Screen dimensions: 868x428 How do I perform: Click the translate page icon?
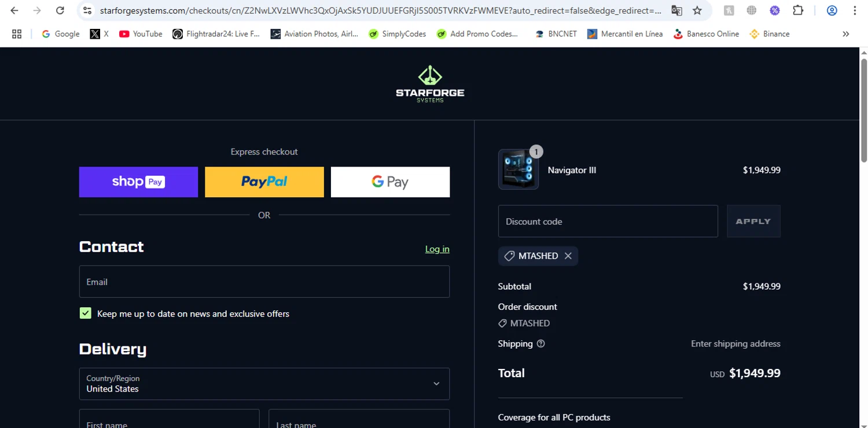pos(676,10)
